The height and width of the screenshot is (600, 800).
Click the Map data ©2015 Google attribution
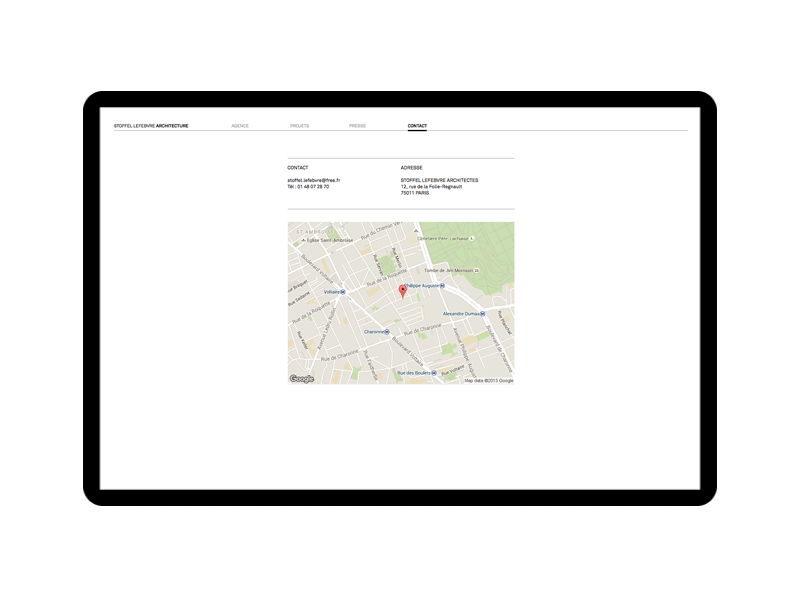pos(489,380)
